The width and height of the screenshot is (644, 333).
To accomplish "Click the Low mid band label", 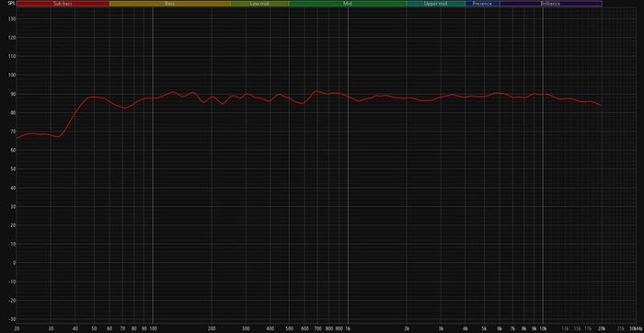I will click(x=259, y=4).
